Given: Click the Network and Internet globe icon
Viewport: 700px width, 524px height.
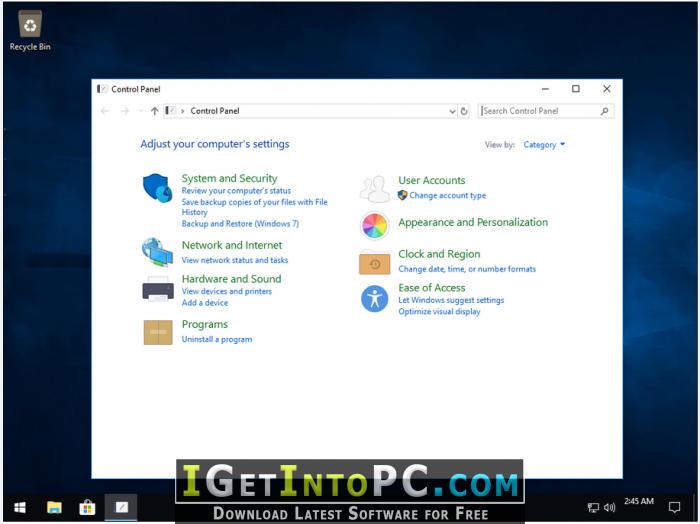Looking at the screenshot, I should 157,252.
